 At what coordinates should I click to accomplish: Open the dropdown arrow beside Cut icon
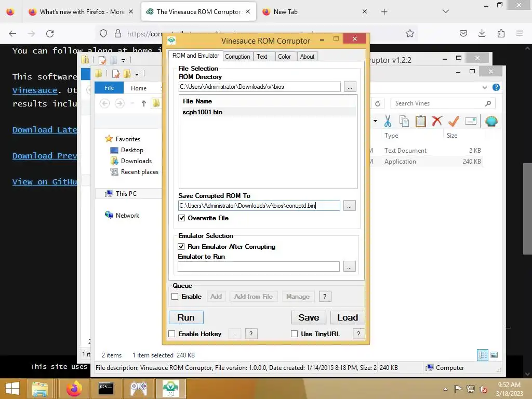(x=375, y=121)
